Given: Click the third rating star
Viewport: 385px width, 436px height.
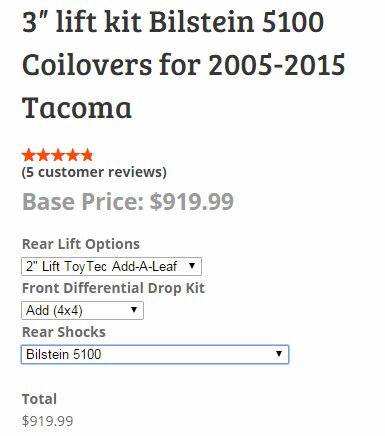Looking at the screenshot, I should pos(58,155).
